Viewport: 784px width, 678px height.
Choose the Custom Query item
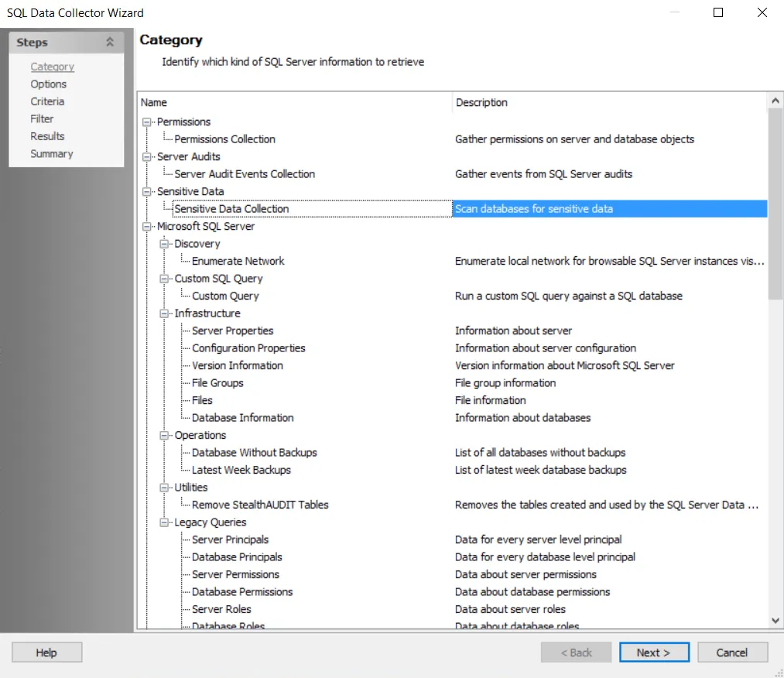tap(225, 296)
